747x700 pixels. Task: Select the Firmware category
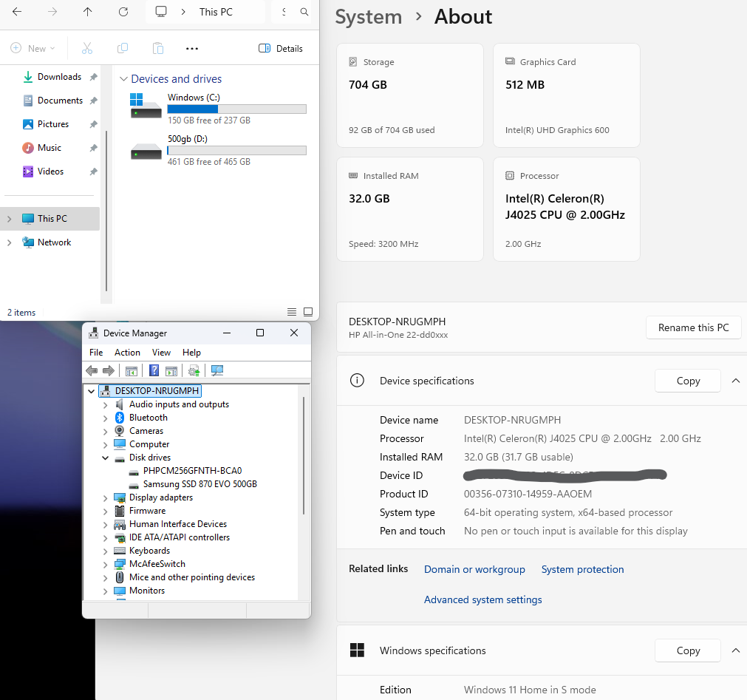coord(147,511)
